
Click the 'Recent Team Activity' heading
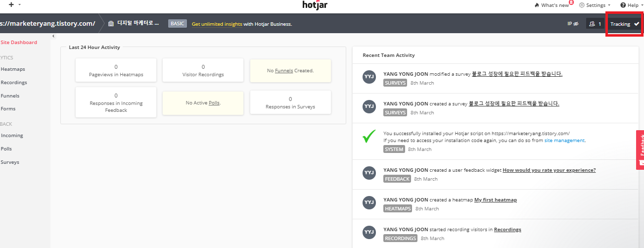click(x=389, y=55)
